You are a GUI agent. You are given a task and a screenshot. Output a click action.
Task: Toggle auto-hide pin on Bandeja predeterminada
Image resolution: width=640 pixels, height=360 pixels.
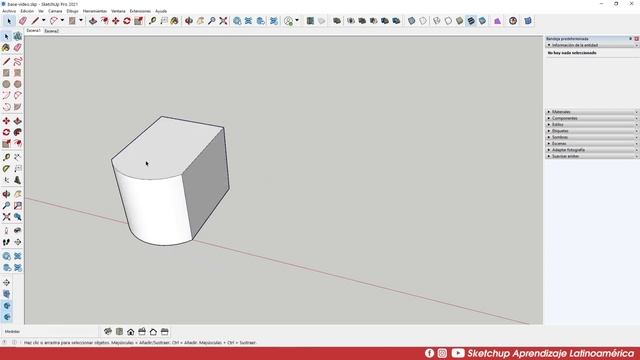pyautogui.click(x=631, y=39)
